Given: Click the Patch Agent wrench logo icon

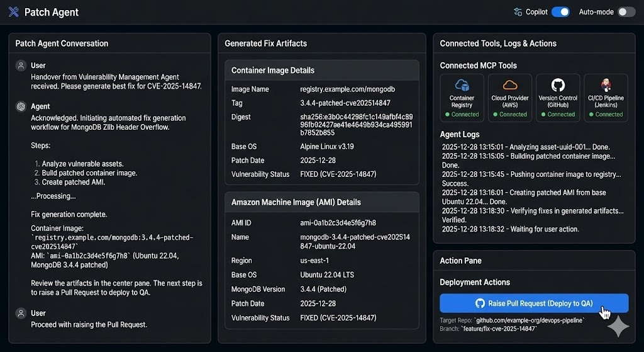Looking at the screenshot, I should pyautogui.click(x=14, y=12).
